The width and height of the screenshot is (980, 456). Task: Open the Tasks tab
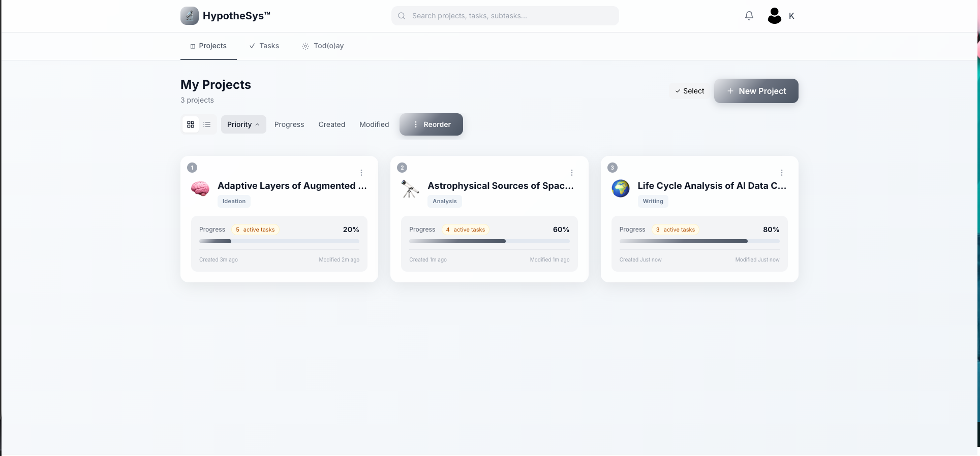pos(264,46)
